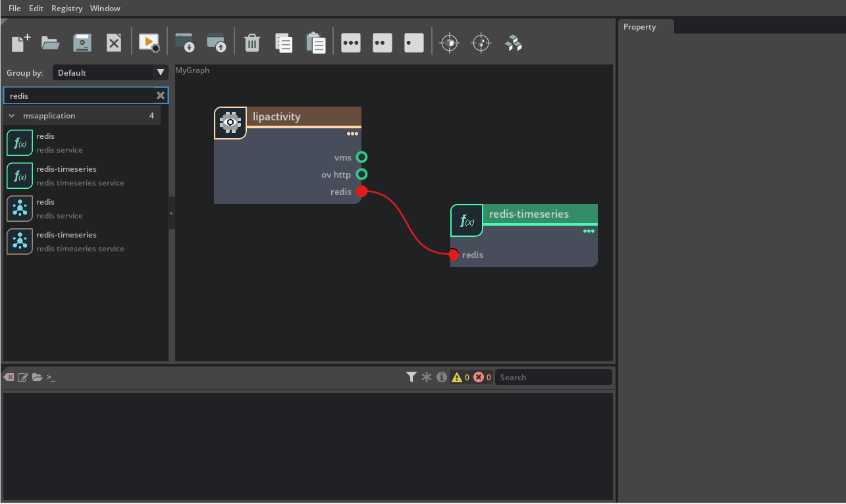Click the console Search field
The height and width of the screenshot is (504, 846).
click(553, 377)
